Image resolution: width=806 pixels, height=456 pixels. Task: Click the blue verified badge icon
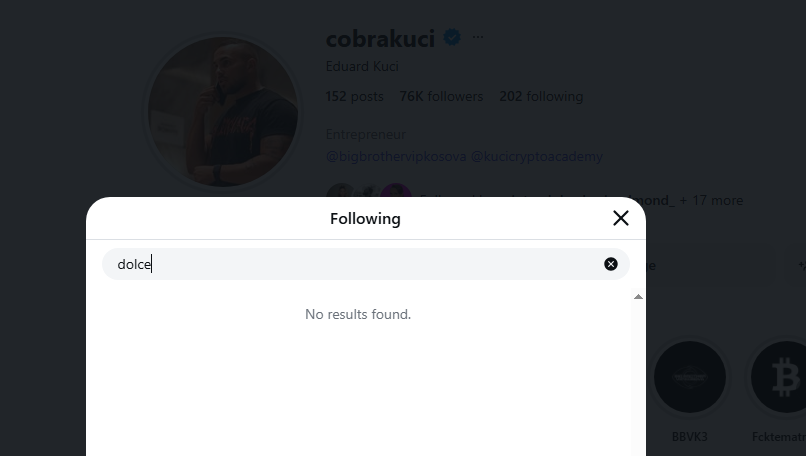click(452, 38)
